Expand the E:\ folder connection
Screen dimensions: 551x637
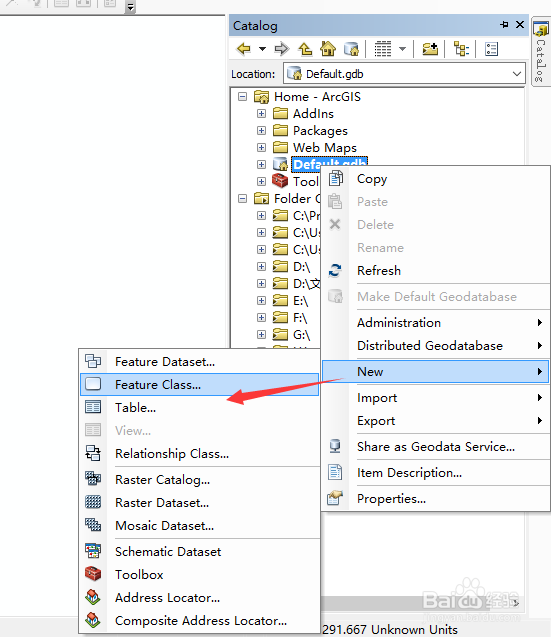(261, 301)
